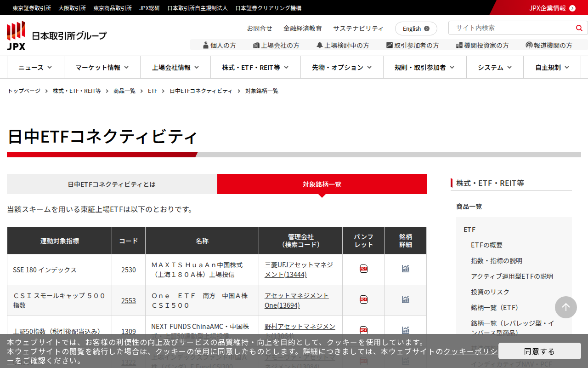Open ETFの概要 in the sidebar

(487, 245)
